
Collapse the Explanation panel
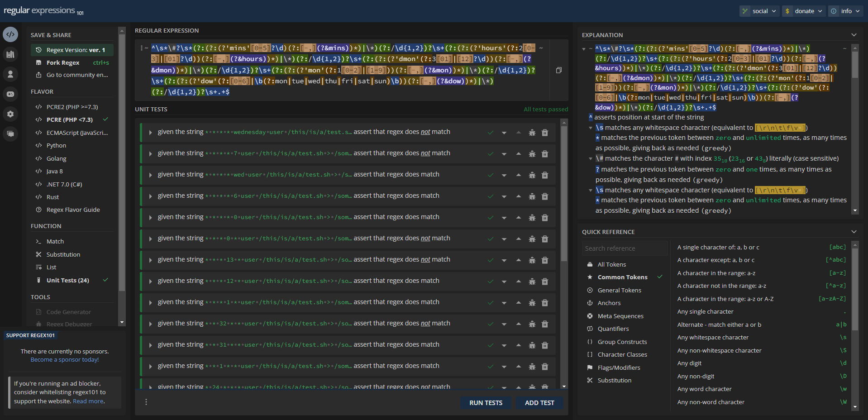tap(854, 35)
